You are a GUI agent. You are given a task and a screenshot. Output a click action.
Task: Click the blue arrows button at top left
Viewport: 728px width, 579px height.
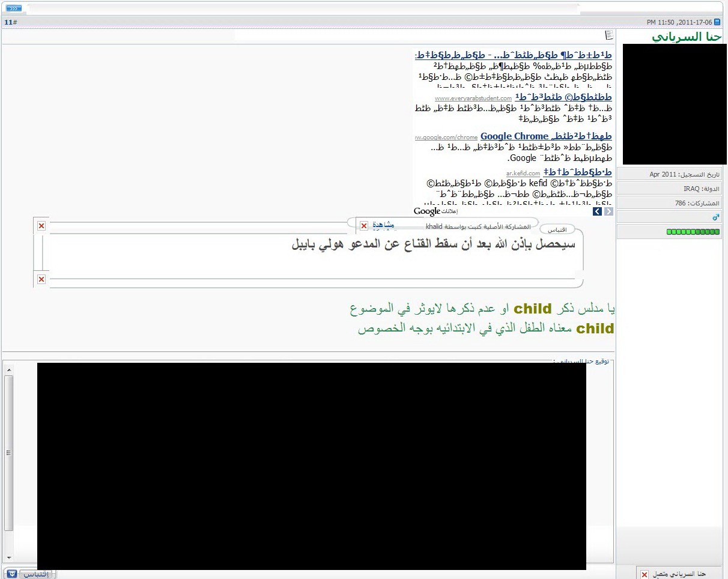[x=14, y=8]
